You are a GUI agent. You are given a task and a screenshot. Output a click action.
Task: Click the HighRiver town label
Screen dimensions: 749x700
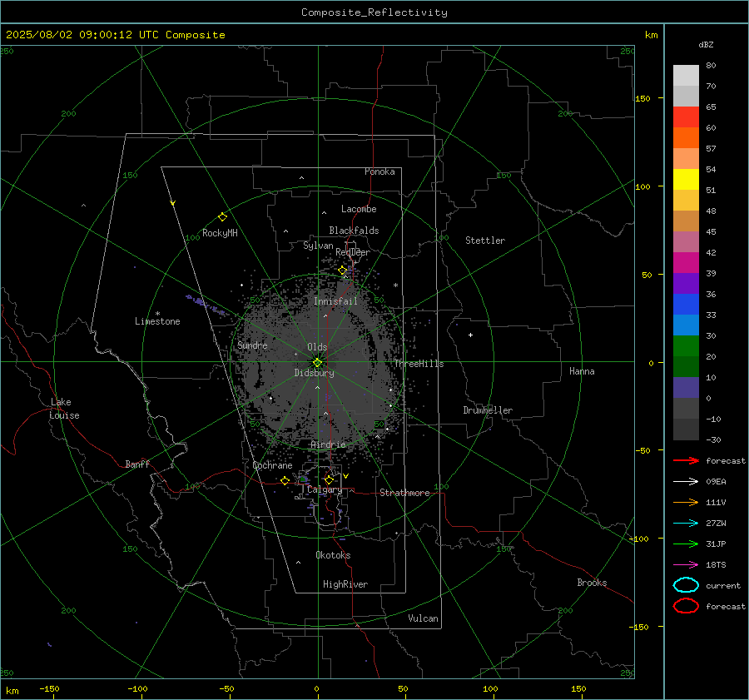click(x=345, y=584)
